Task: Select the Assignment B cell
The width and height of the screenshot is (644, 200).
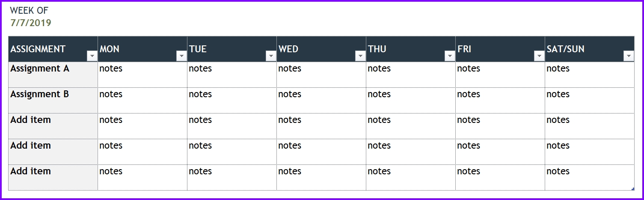Action: click(53, 101)
